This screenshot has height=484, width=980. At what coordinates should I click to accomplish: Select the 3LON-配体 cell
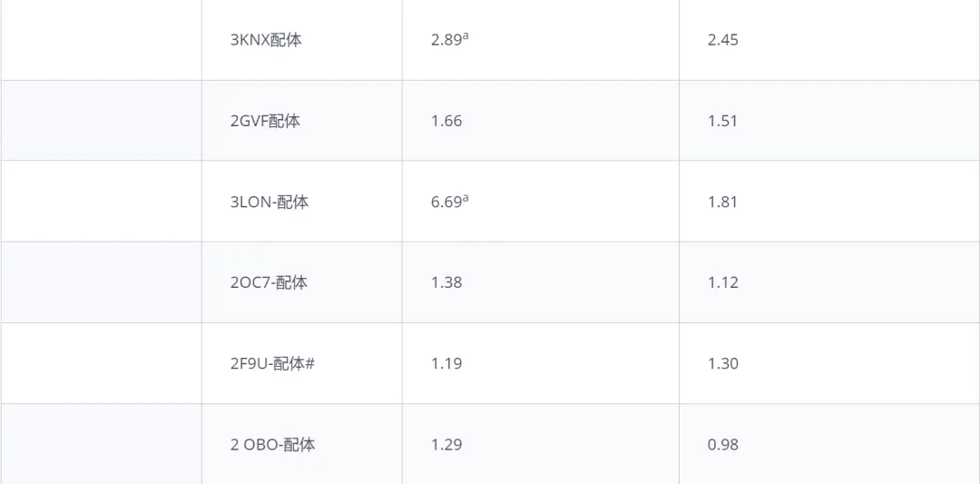(x=302, y=202)
